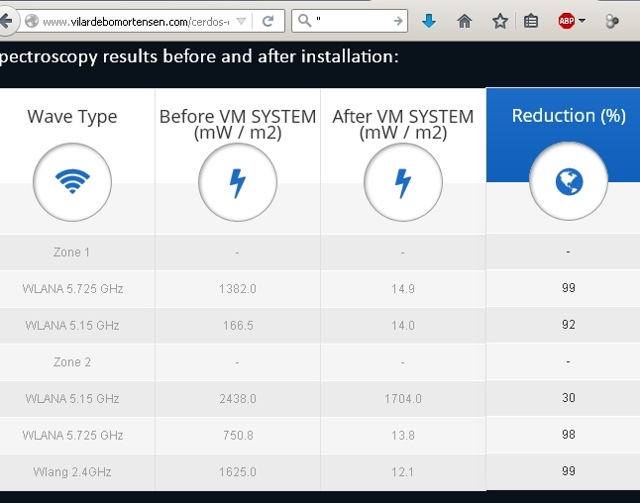Click the Adblock Plus ABP icon
This screenshot has height=503, width=640.
click(x=567, y=21)
